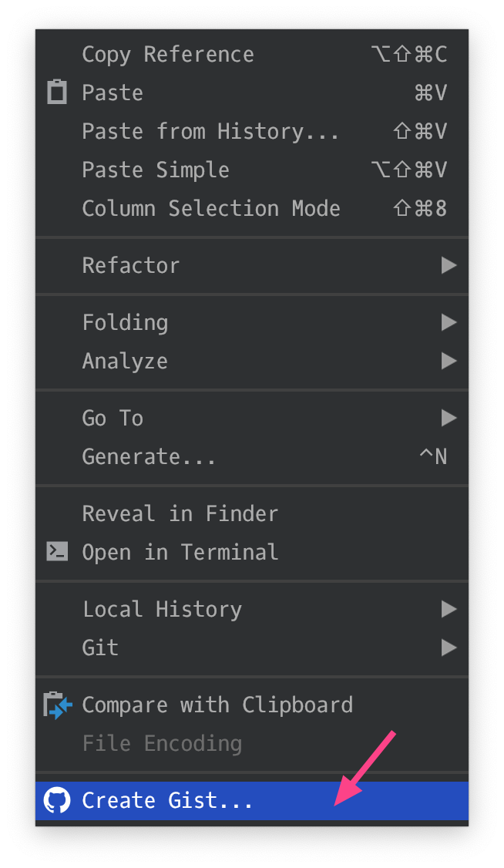
Task: Click the Paste label text
Action: pos(113,93)
